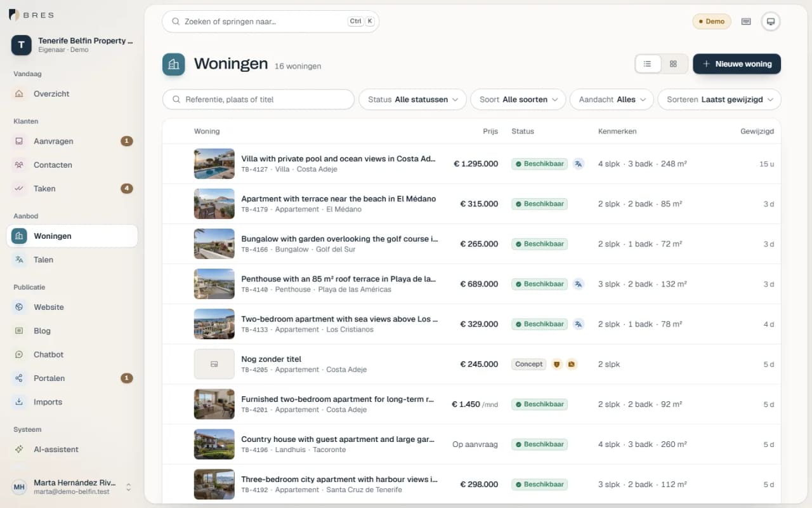Click the Nieuwe woning button
This screenshot has width=812, height=508.
click(737, 64)
